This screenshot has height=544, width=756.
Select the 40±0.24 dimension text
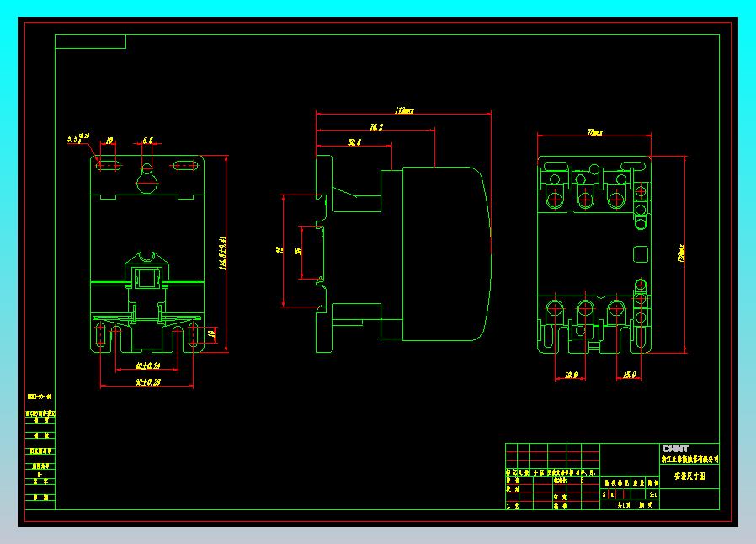pyautogui.click(x=147, y=366)
